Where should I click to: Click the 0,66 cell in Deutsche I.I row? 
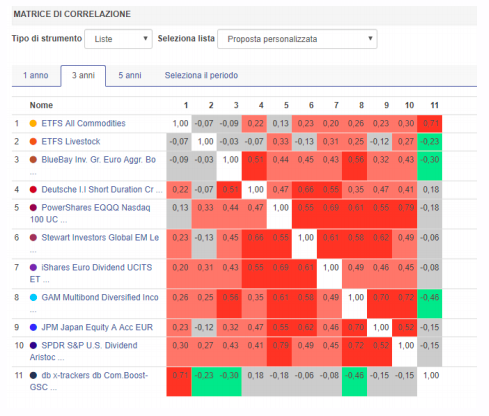pos(305,190)
